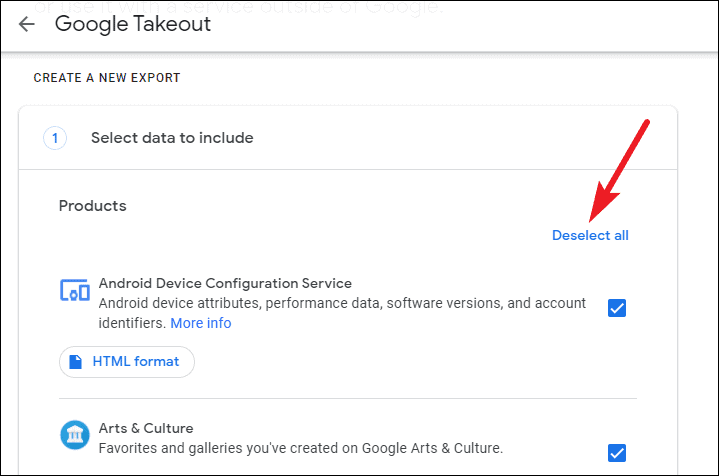Uncheck the Arts & Culture checkbox
The width and height of the screenshot is (719, 476).
(617, 452)
